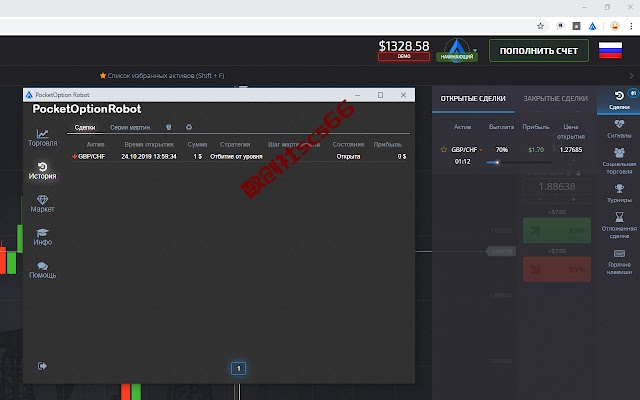The width and height of the screenshot is (640, 400).
Task: Close the PocketOption Robot window
Action: [403, 95]
